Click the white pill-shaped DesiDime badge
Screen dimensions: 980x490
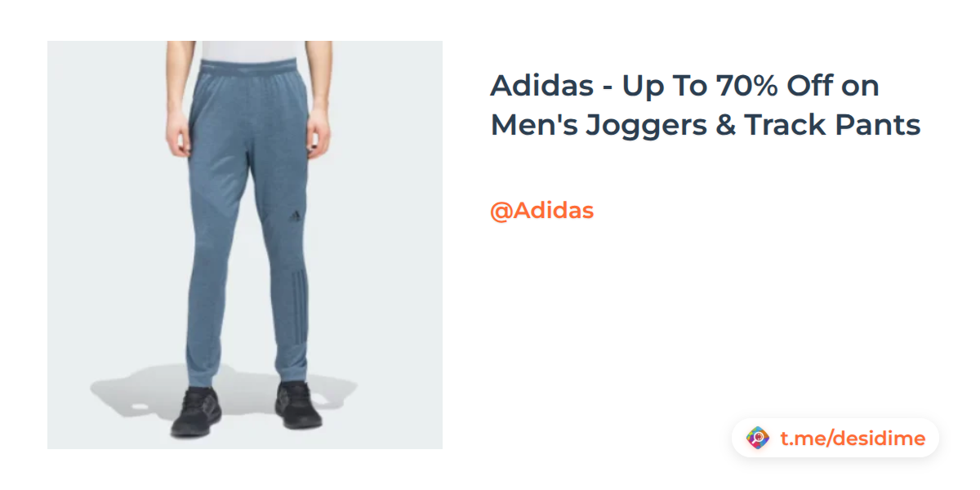pyautogui.click(x=835, y=439)
